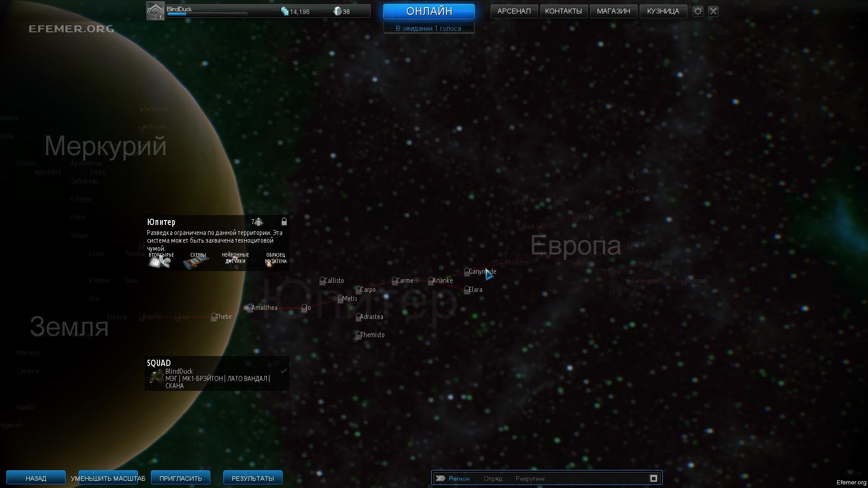The image size is (868, 488).
Task: Click the lock marker beside Ananke
Action: click(x=430, y=281)
